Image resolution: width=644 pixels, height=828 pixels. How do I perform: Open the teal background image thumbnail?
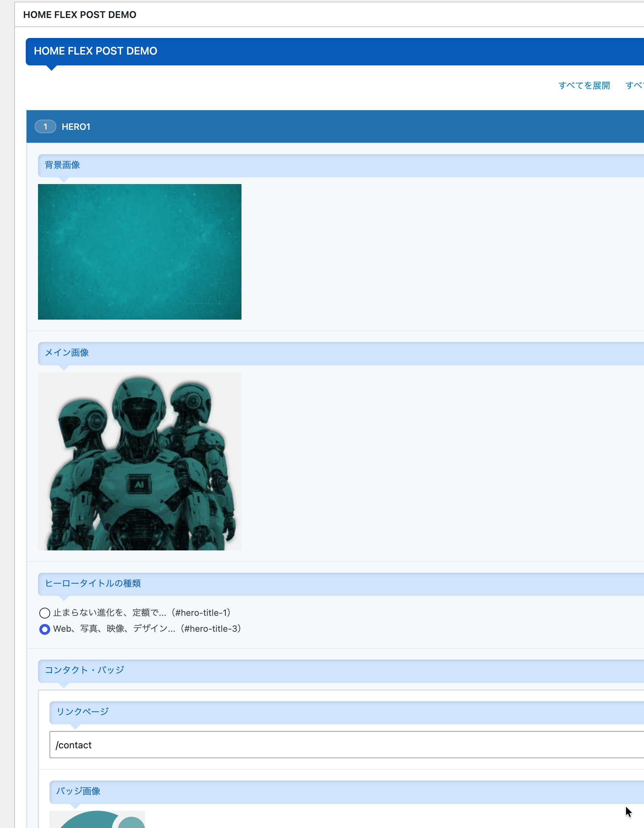point(140,252)
